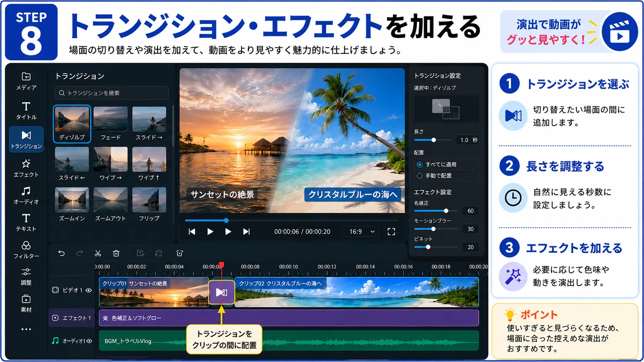Pick the ズームイン transition thumbnail
The image size is (644, 362).
click(x=72, y=205)
